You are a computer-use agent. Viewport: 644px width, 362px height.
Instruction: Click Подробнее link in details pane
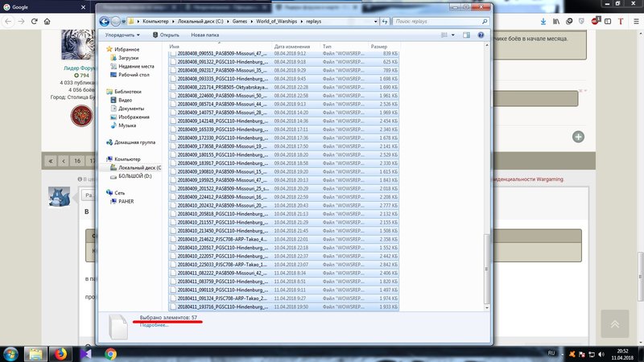tap(153, 325)
